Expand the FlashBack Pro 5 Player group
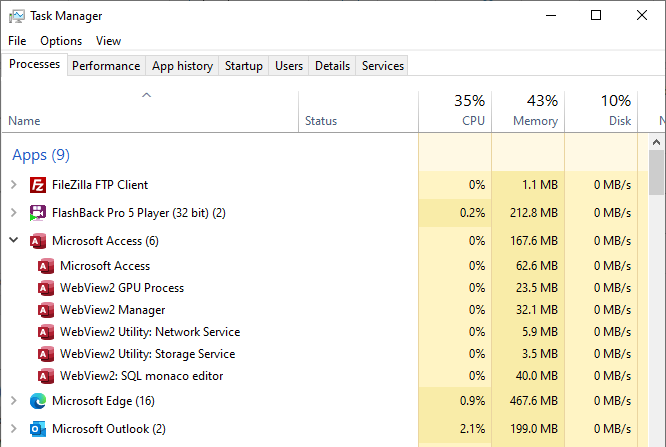666x447 pixels. [14, 212]
